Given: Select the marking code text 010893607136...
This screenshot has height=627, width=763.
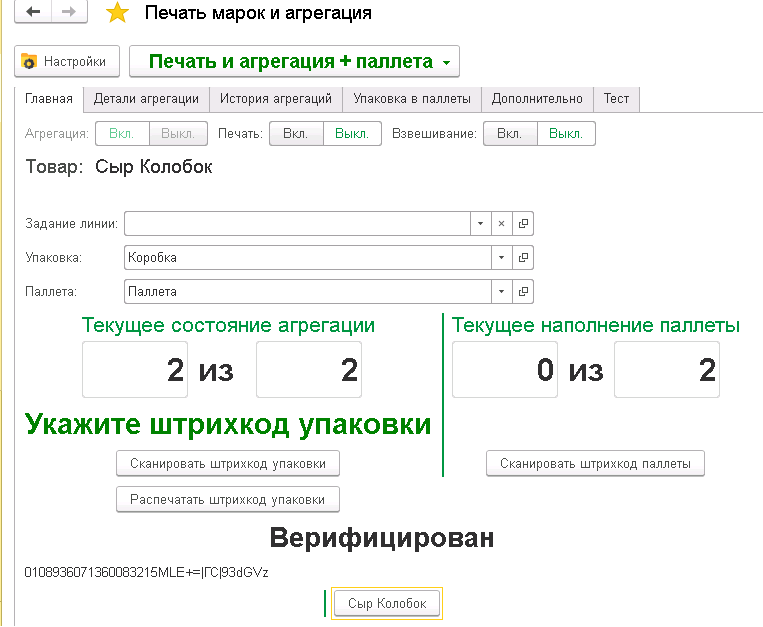Looking at the screenshot, I should click(x=146, y=573).
